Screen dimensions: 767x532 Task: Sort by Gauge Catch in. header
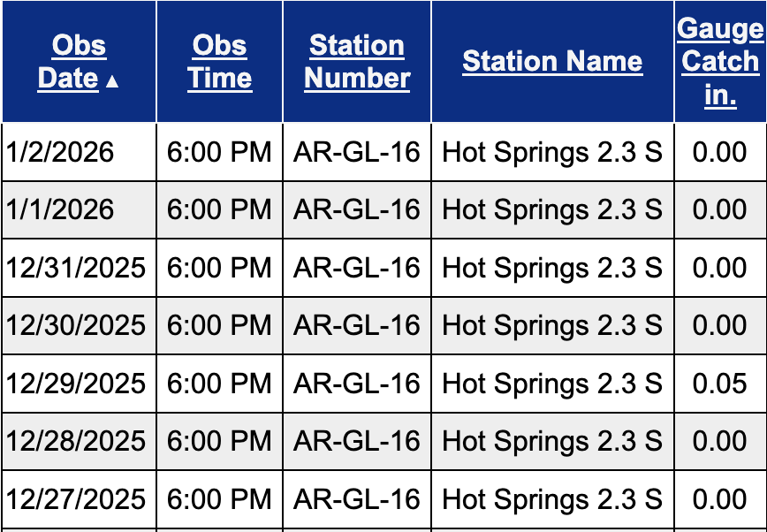click(720, 61)
